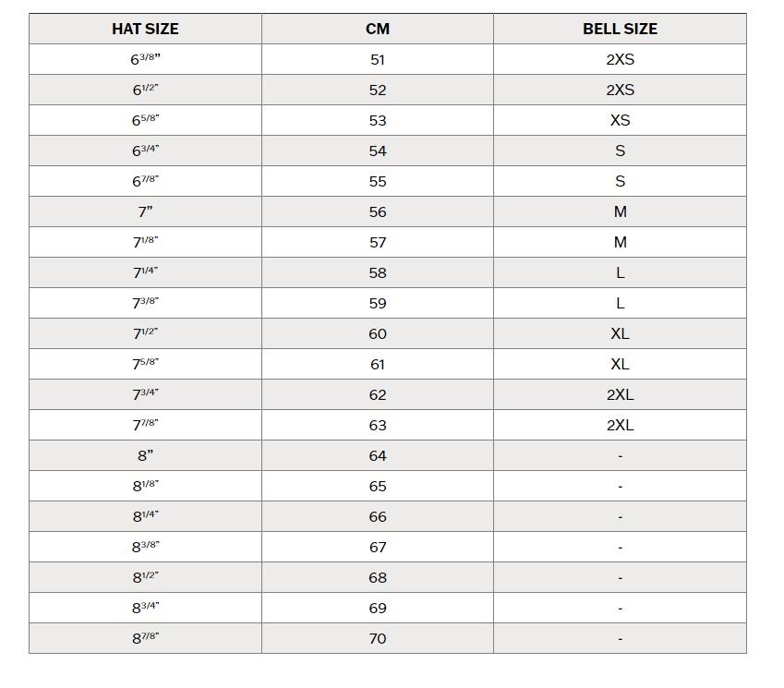Select the XS bell size cell

(620, 120)
